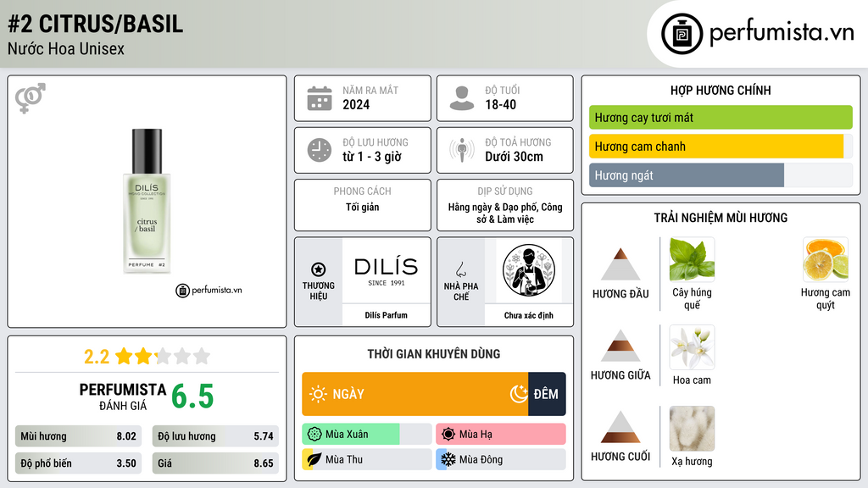
Task: Click the Giá 8.65 score row
Action: click(x=215, y=463)
